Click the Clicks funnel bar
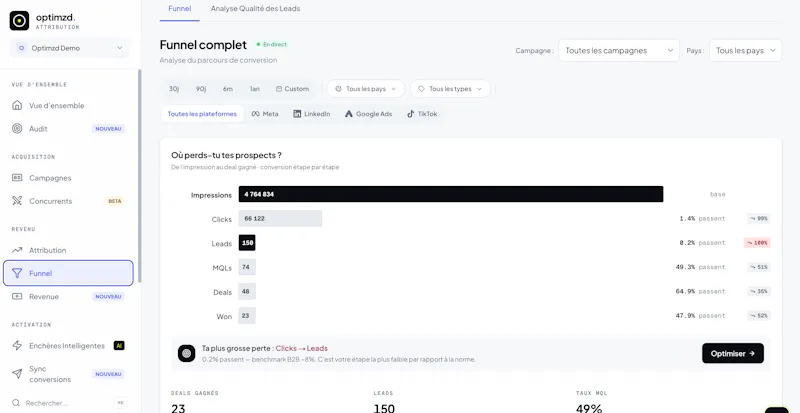Viewport: 800px width, 413px height. [x=280, y=218]
